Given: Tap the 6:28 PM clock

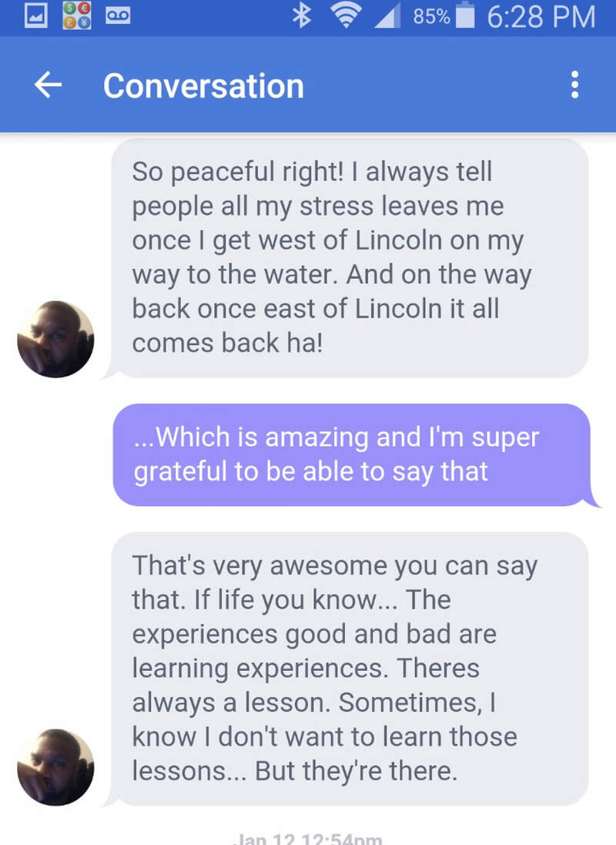Looking at the screenshot, I should pos(541,17).
